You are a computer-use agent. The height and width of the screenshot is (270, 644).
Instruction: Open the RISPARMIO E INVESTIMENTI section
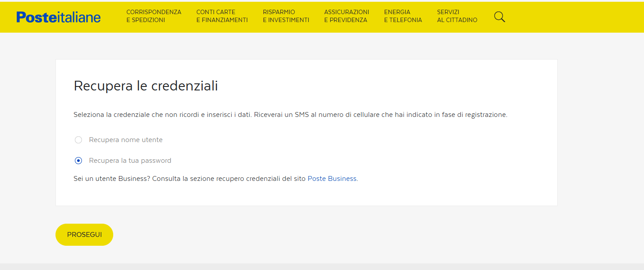click(285, 15)
